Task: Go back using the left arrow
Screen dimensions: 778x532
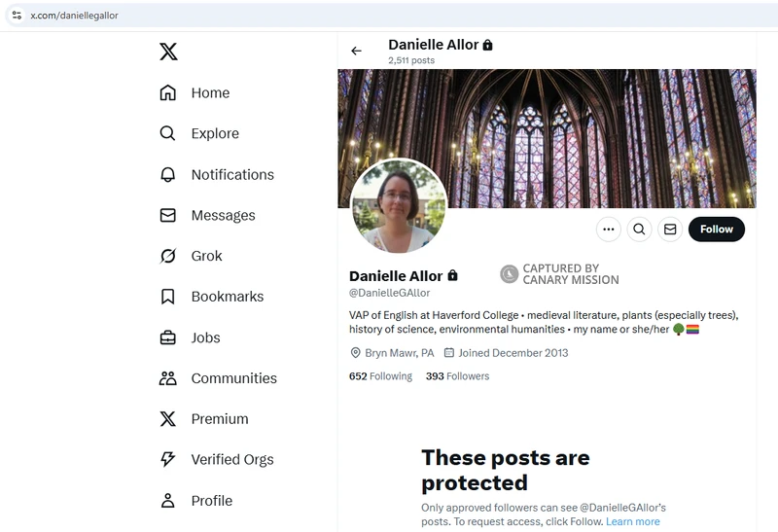Action: tap(357, 52)
